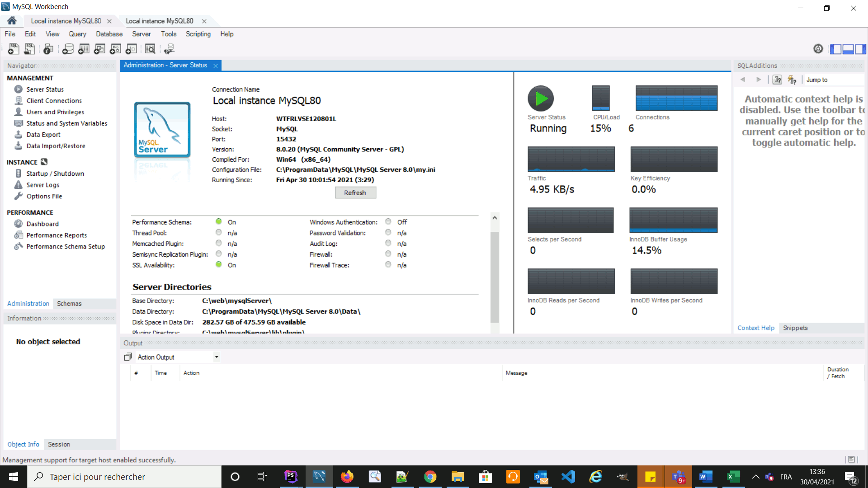Viewport: 868px width, 488px height.
Task: Click the home screen icon
Action: tap(12, 21)
